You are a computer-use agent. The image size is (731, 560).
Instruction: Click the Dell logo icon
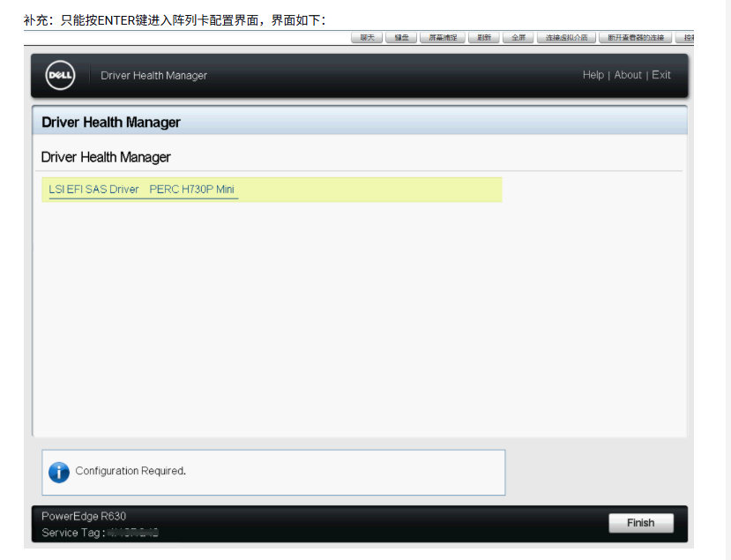(x=60, y=76)
